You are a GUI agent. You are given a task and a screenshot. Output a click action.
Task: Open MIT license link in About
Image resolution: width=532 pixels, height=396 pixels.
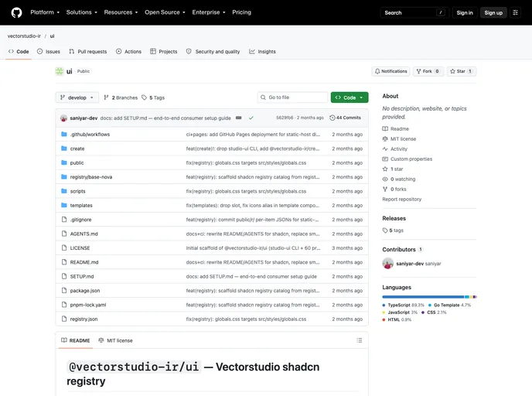click(x=399, y=138)
